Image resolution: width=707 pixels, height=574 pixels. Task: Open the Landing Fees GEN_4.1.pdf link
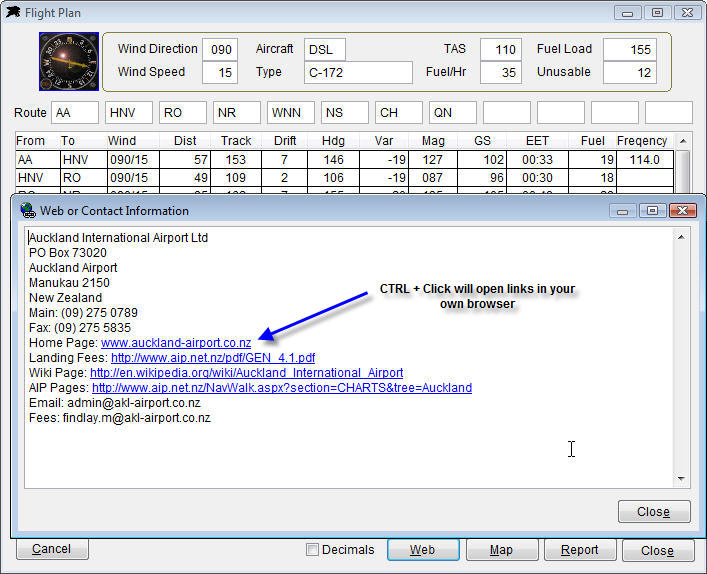213,358
